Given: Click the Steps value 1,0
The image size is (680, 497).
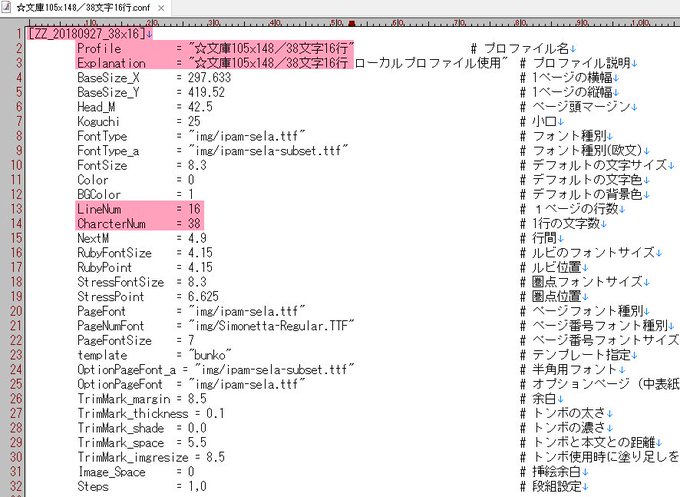Looking at the screenshot, I should (197, 486).
